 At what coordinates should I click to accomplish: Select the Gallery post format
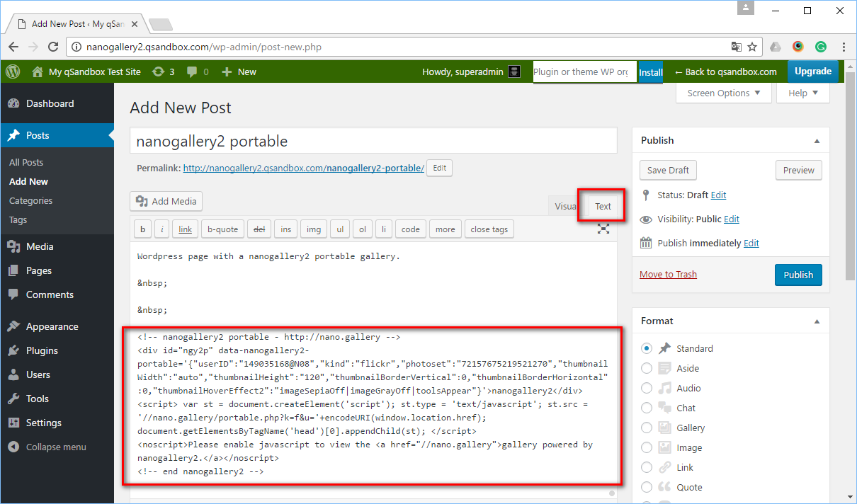click(647, 428)
